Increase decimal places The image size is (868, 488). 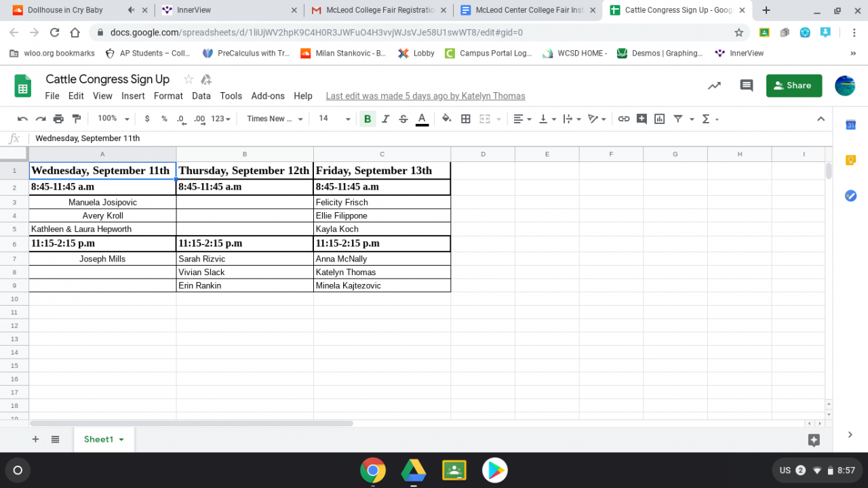click(199, 119)
